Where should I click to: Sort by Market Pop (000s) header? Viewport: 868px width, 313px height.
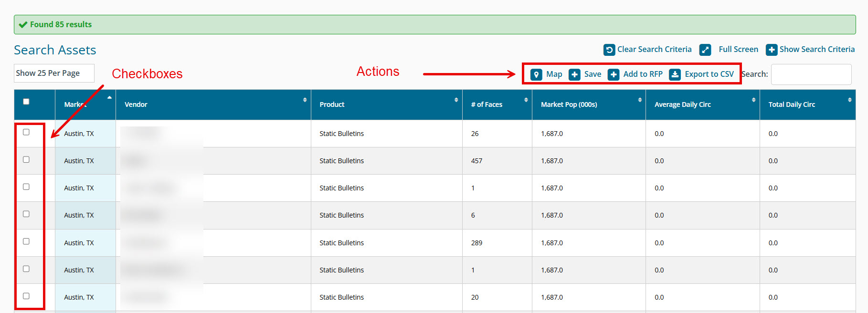(x=569, y=104)
